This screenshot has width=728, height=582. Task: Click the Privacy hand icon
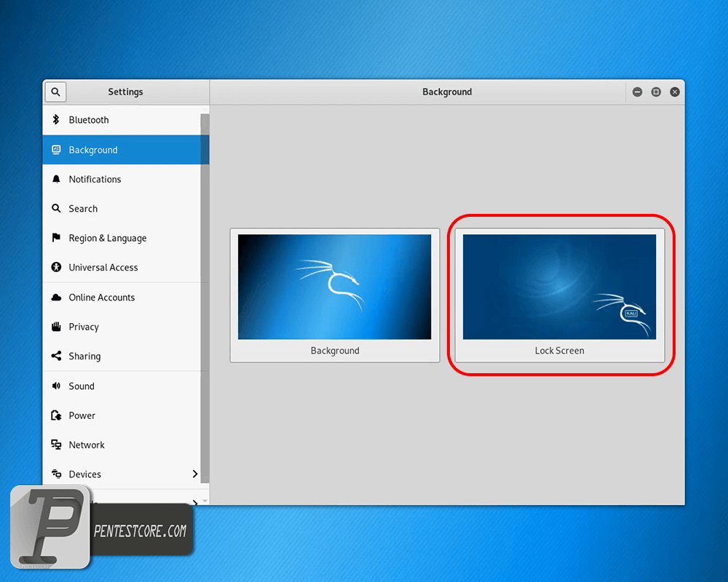56,327
